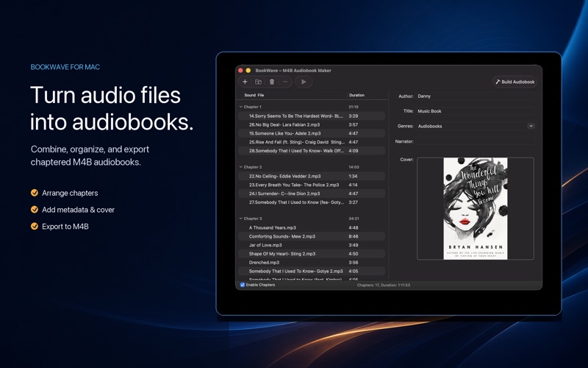588x368 pixels.
Task: Click the book cover image
Action: [476, 208]
